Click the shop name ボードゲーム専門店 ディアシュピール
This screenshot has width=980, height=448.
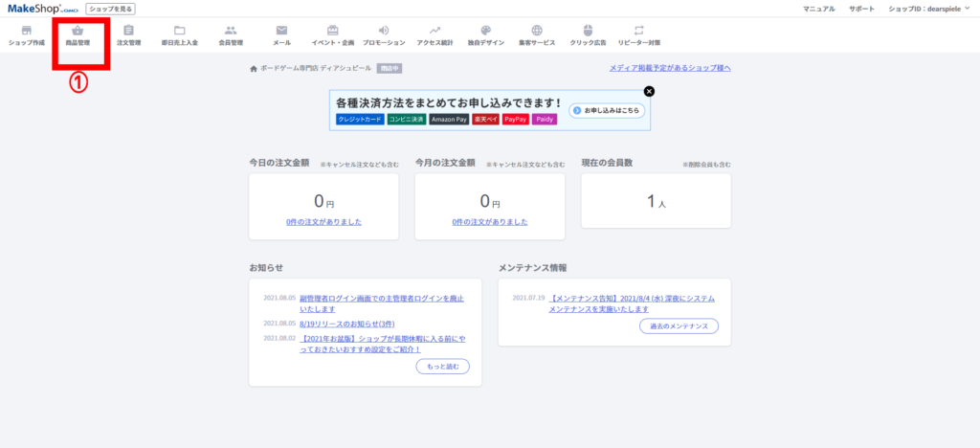pos(316,69)
